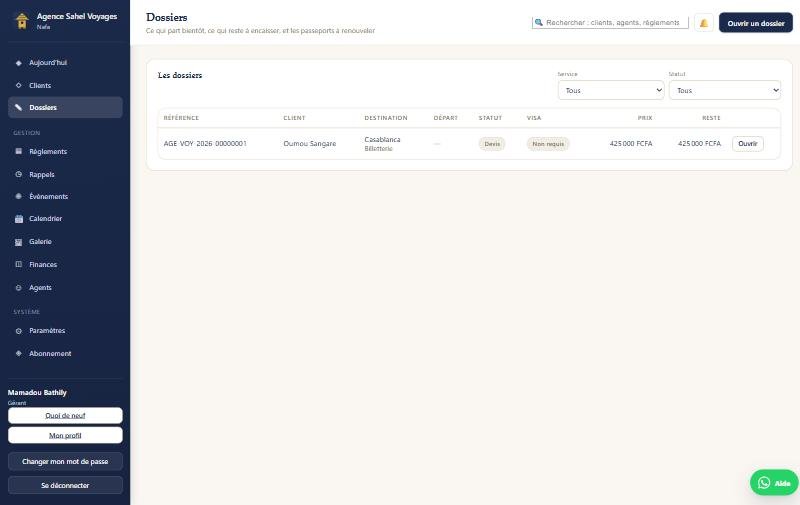Click the RÉFÉRENCE column header
The height and width of the screenshot is (505, 800).
(181, 118)
